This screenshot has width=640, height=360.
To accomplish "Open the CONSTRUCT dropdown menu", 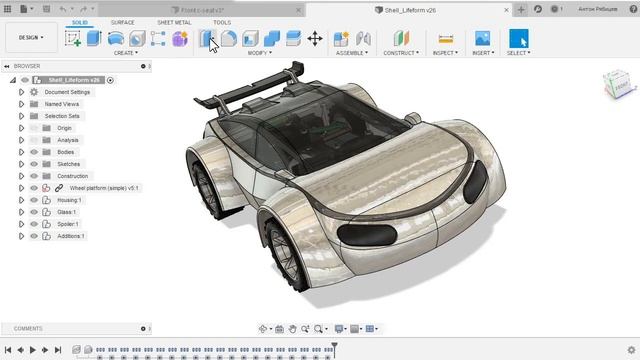I will 401,53.
